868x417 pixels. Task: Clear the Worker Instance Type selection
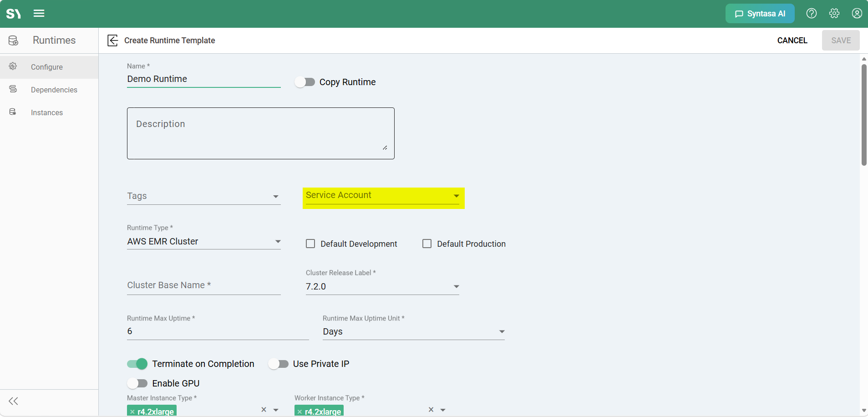431,410
